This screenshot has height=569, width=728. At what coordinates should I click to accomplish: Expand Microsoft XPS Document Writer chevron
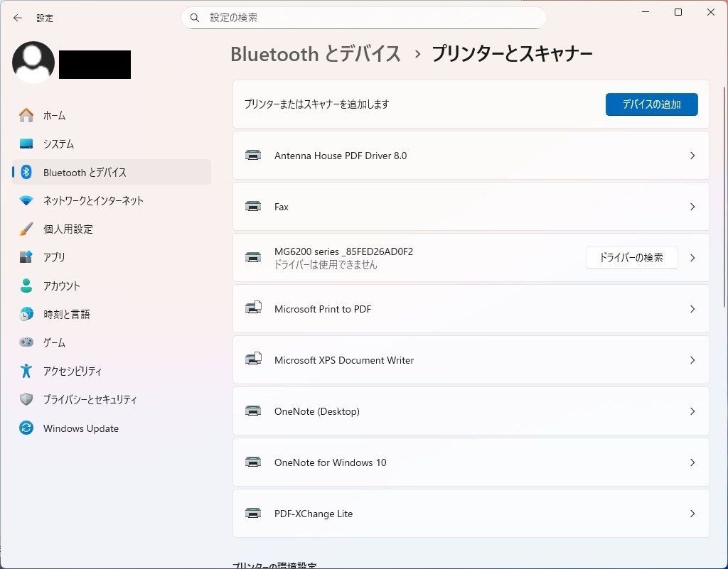pos(692,360)
